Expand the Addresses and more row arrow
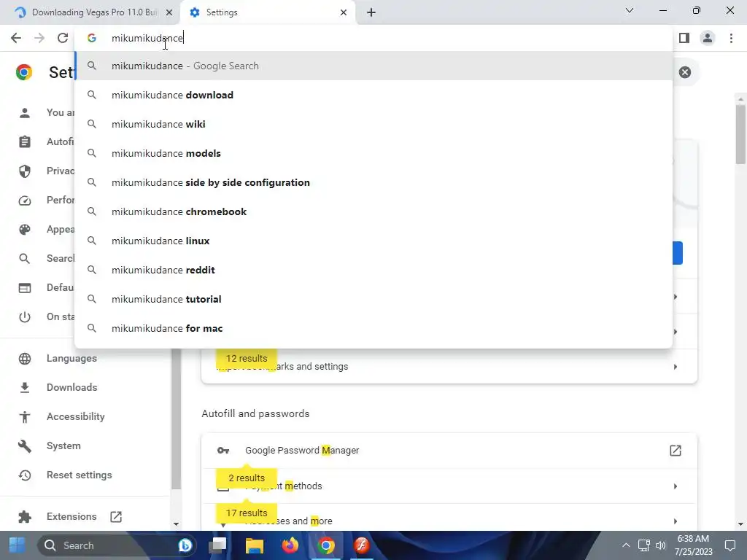Screen dimensions: 747x560 point(675,521)
